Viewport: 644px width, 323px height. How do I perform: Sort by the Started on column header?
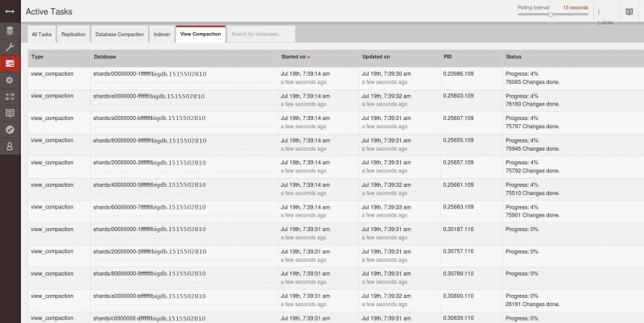295,57
